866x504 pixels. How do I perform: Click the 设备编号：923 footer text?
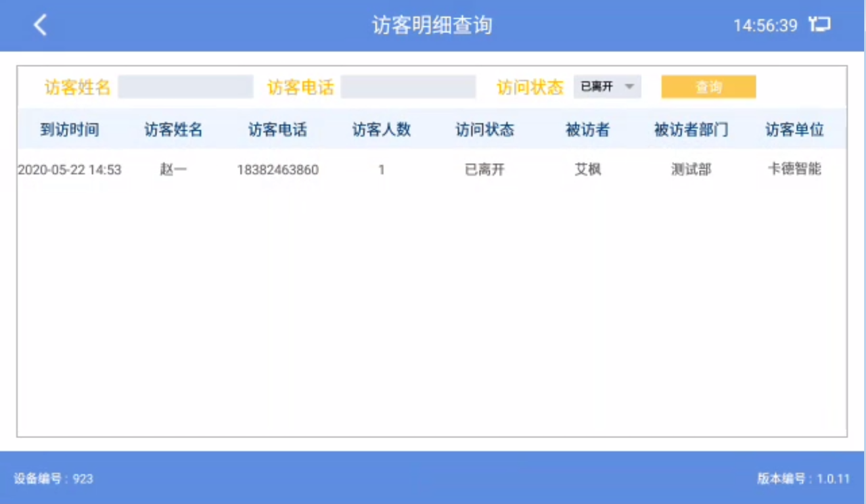tap(53, 478)
